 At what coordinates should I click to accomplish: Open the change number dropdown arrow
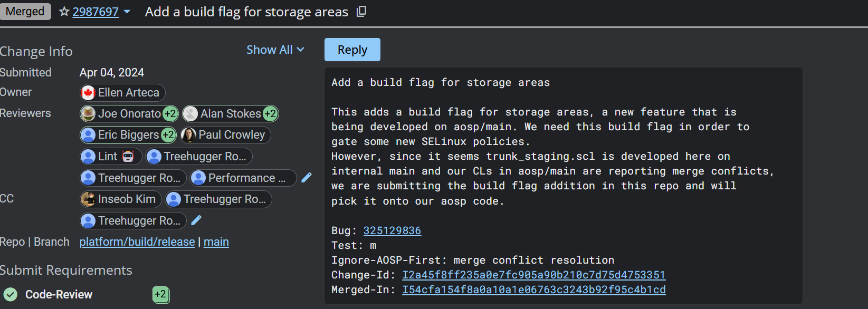click(x=127, y=12)
